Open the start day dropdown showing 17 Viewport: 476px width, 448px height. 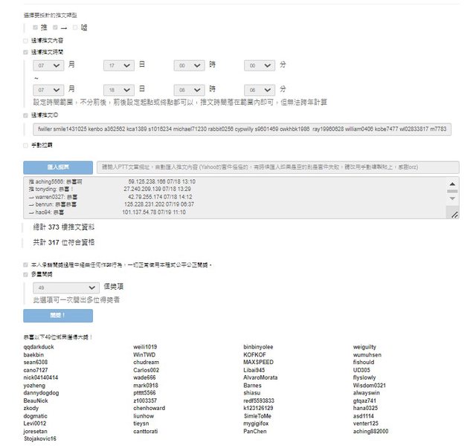click(118, 65)
